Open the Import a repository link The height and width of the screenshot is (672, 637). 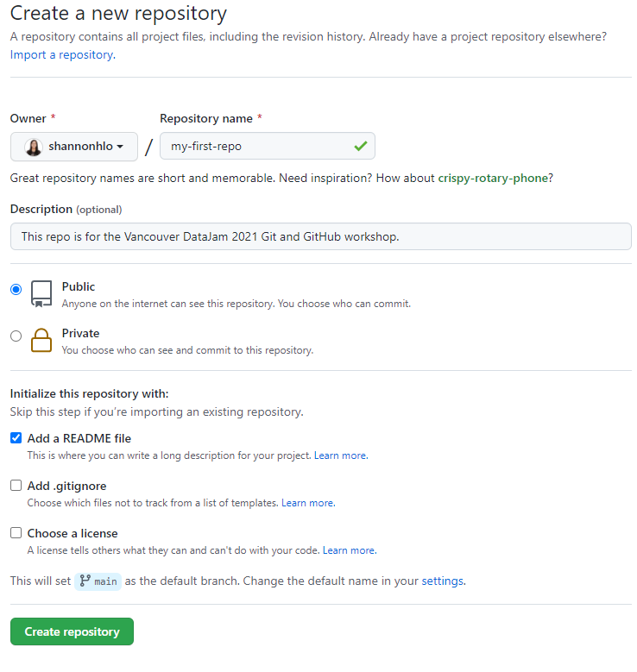(x=61, y=54)
